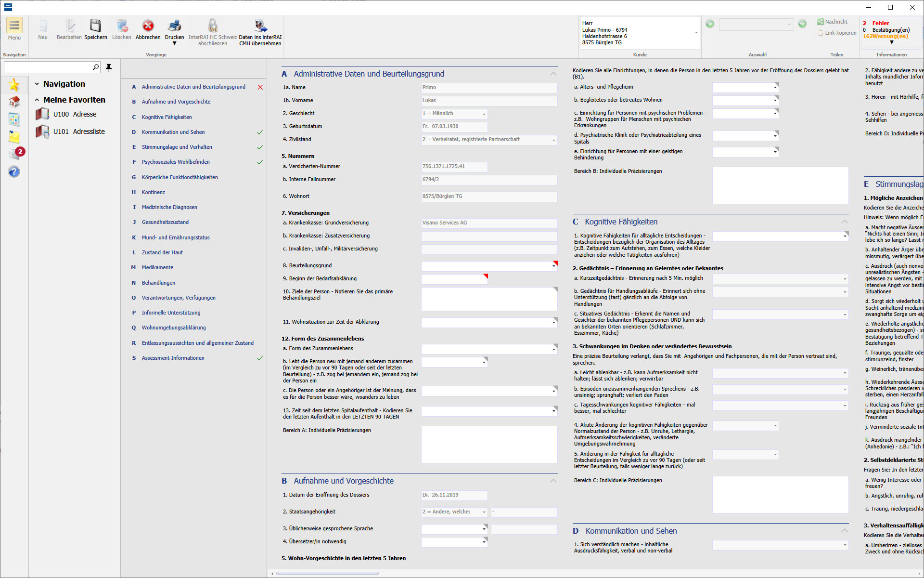Collapse section C Kognitive Fähigkeiten
The width and height of the screenshot is (924, 578).
tap(845, 222)
